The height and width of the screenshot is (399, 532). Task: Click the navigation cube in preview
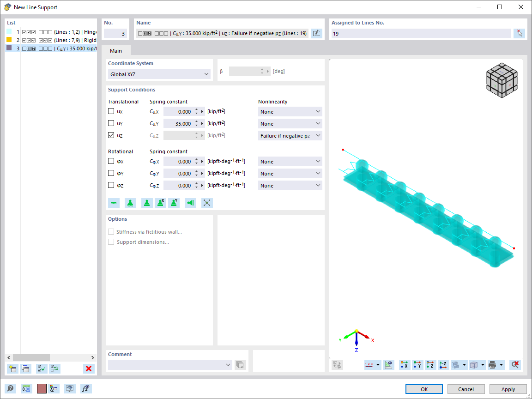pos(502,80)
